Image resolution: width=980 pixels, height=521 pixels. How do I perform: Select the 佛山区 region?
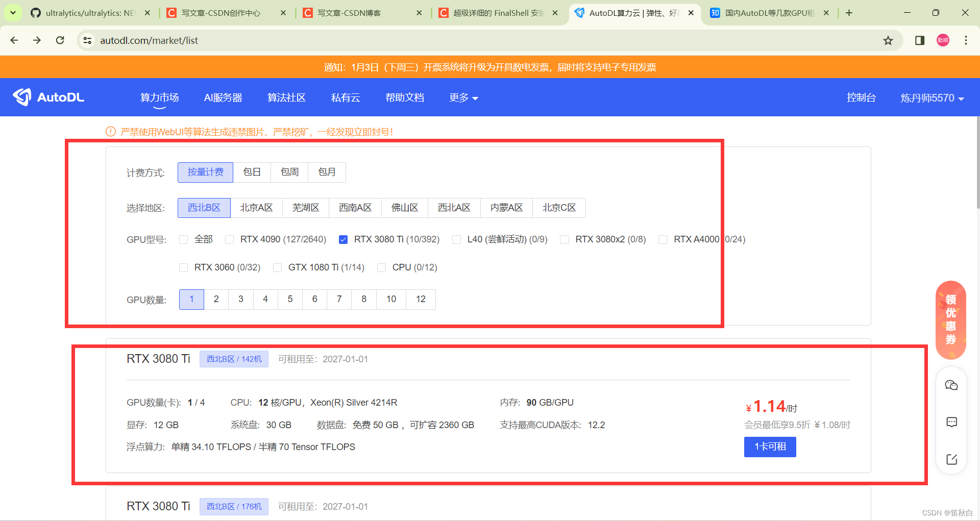(x=405, y=208)
